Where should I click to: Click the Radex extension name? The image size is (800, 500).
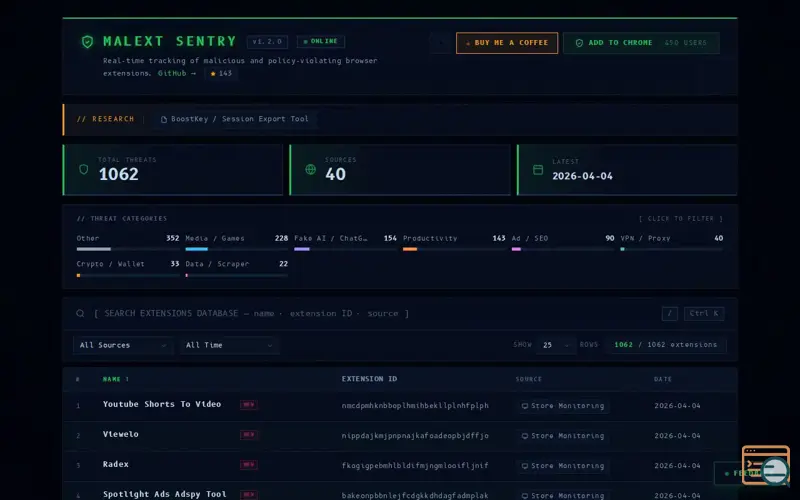tap(115, 464)
